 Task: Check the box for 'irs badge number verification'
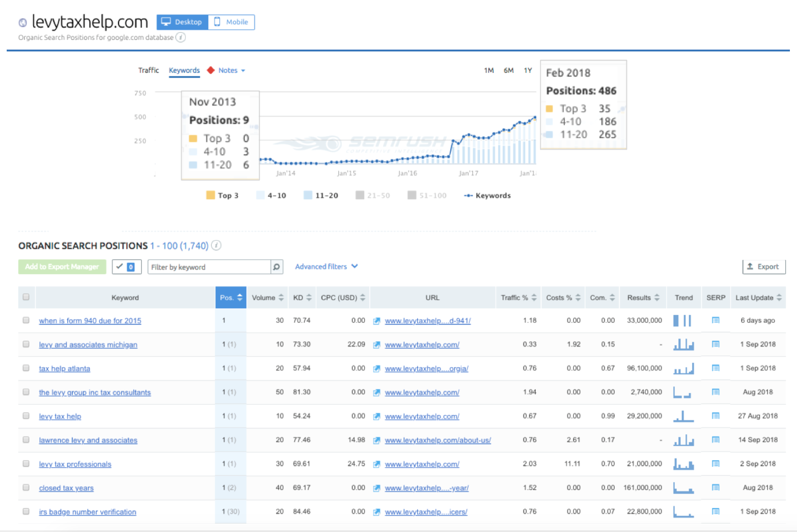point(26,511)
